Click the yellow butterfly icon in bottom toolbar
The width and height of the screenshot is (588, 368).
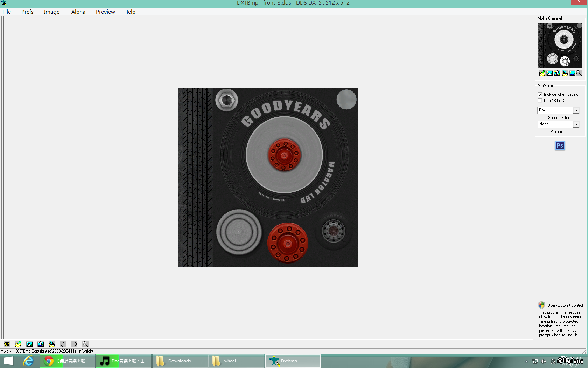[x=7, y=344]
